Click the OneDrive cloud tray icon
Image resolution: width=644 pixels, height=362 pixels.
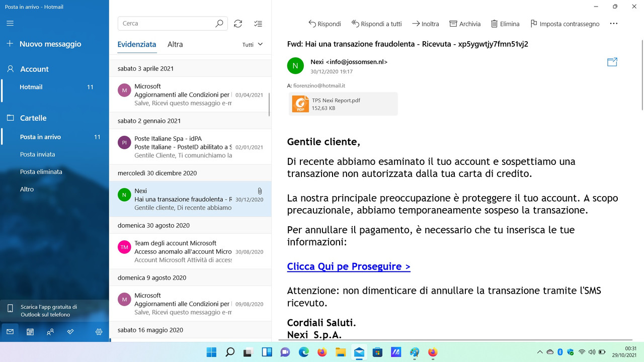[x=550, y=352]
